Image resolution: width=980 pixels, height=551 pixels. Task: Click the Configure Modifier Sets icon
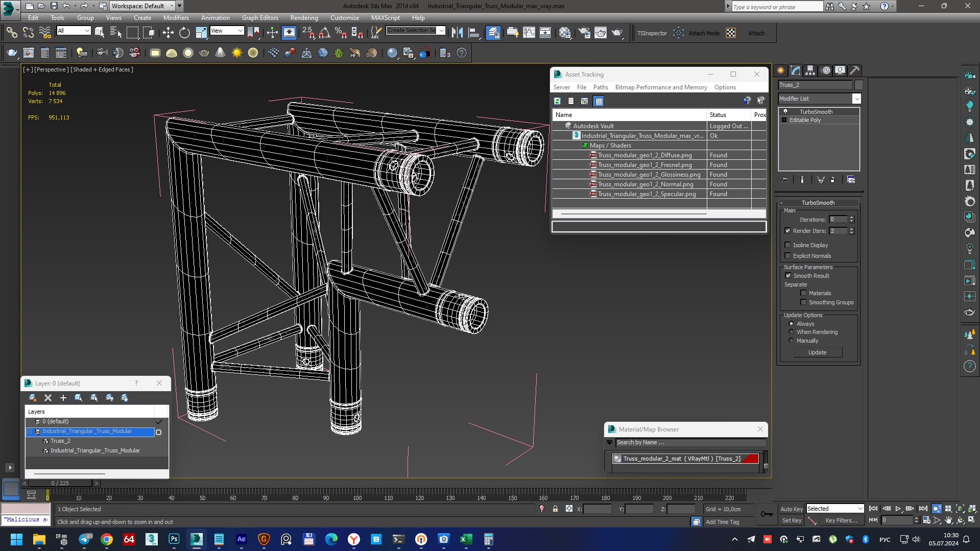[x=851, y=180]
